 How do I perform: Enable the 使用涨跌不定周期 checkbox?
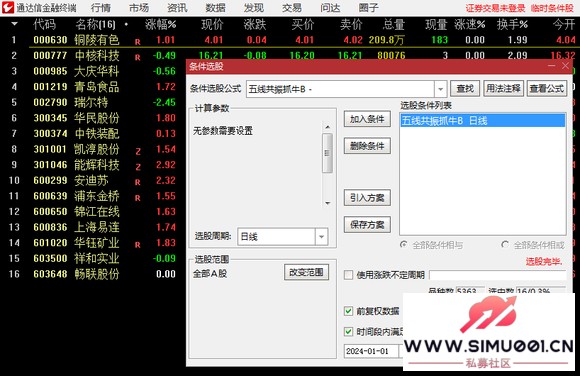pos(348,275)
